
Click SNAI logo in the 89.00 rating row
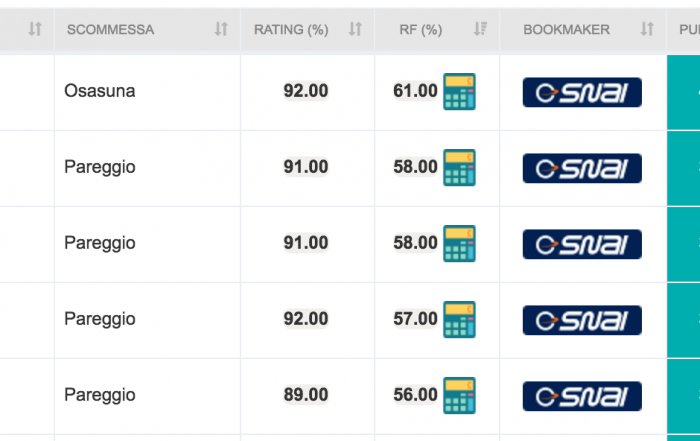tap(582, 396)
